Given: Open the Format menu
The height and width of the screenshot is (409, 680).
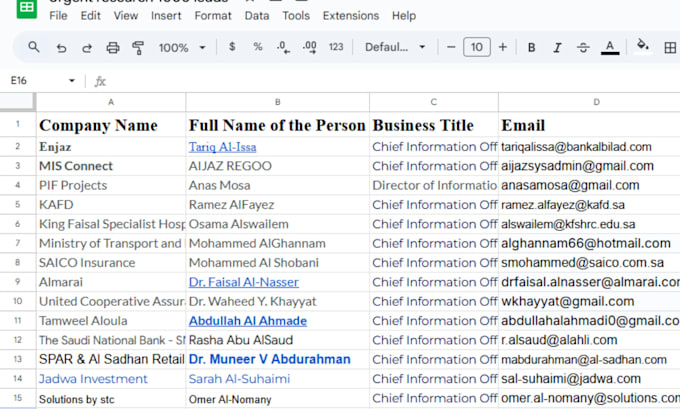Looking at the screenshot, I should (x=213, y=16).
